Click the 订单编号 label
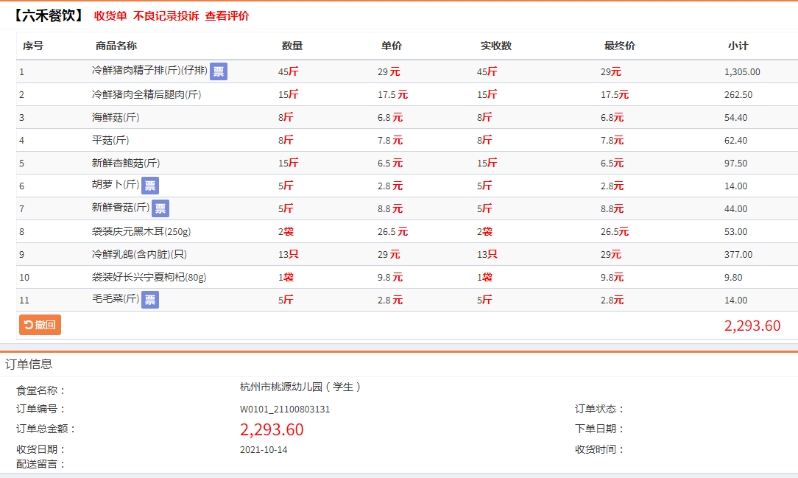 (41, 409)
